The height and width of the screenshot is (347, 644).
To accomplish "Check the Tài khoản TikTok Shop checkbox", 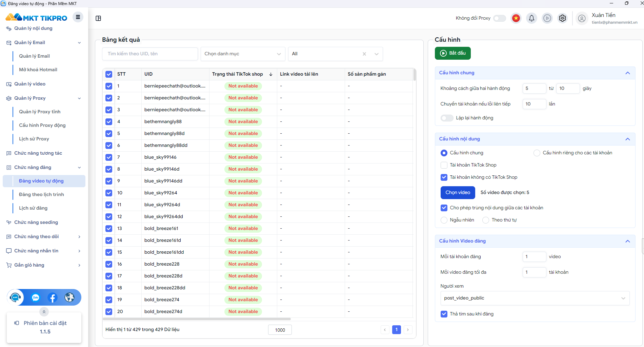I will 444,165.
